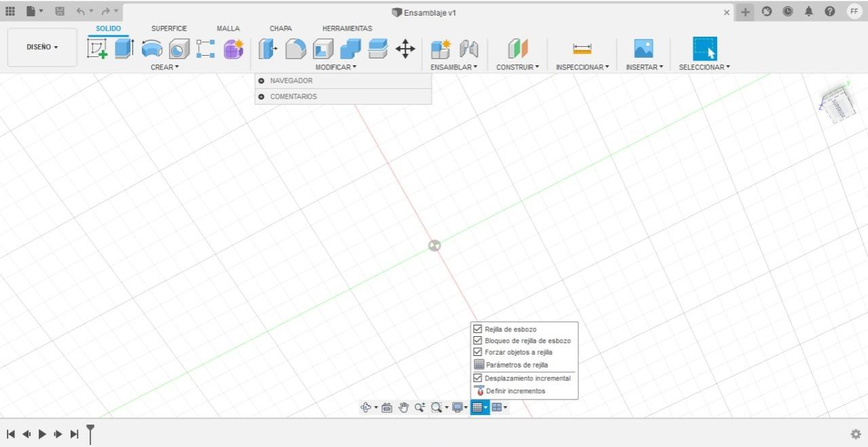This screenshot has height=447, width=868.
Task: Select the Hole tool
Action: [178, 49]
